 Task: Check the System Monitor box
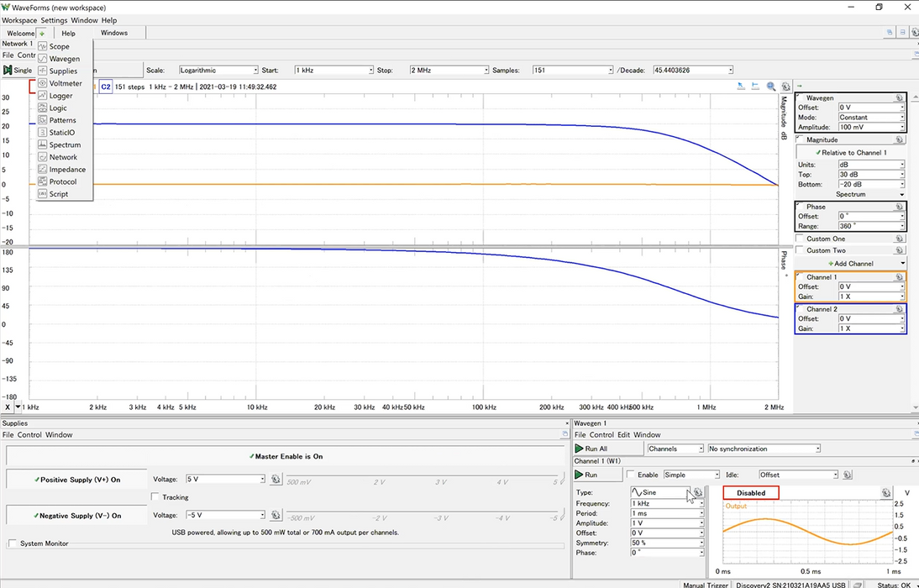(x=13, y=543)
